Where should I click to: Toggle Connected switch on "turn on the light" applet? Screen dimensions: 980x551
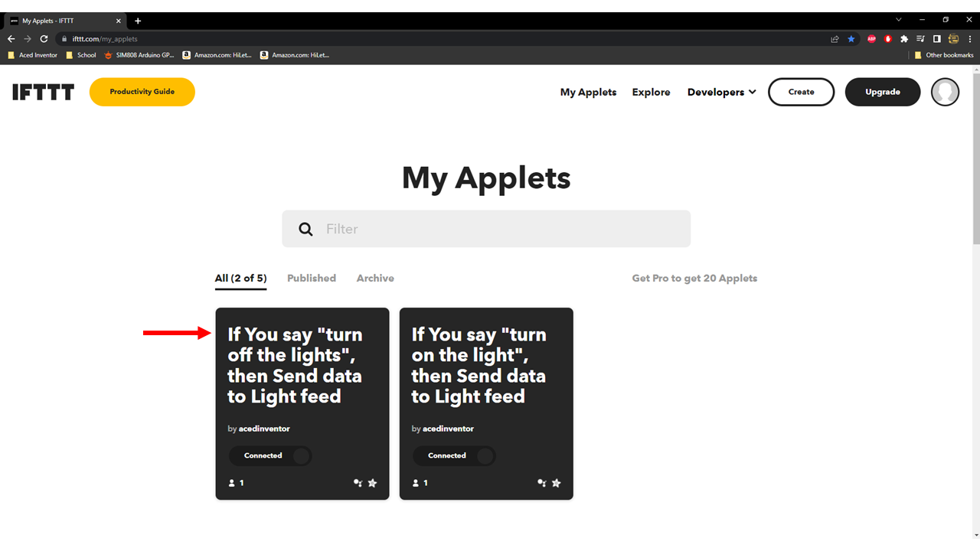(454, 456)
